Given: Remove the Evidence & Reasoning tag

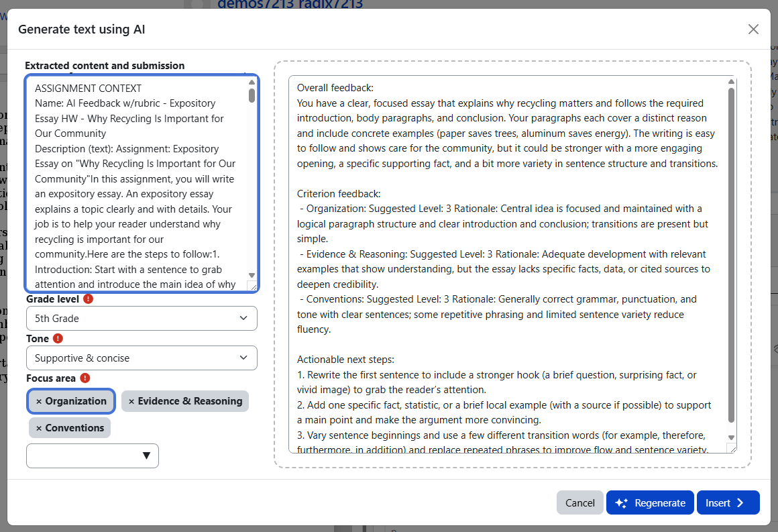Looking at the screenshot, I should 131,401.
